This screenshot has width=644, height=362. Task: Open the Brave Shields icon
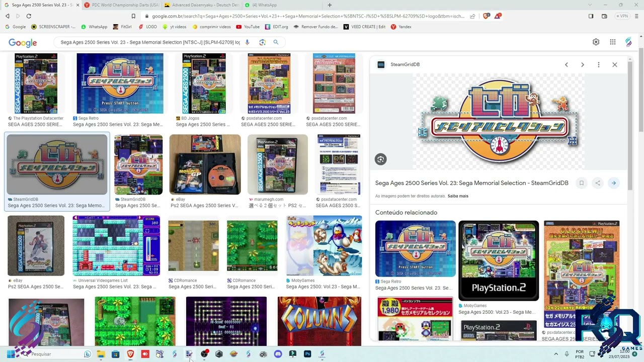click(486, 16)
